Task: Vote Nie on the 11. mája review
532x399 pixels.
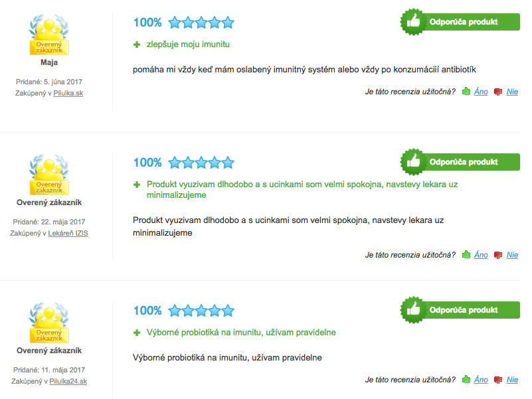Action: click(512, 380)
